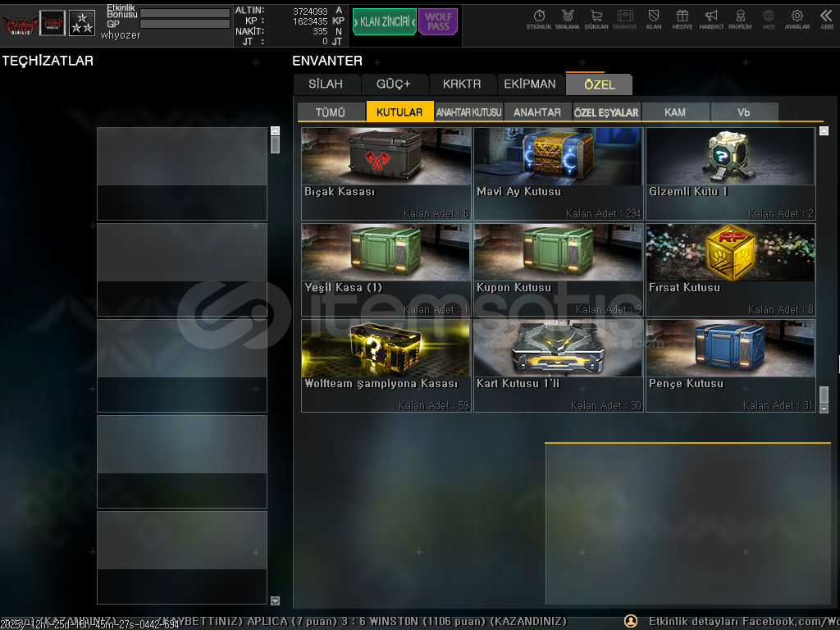Click the avatar icon in bottom ticker

pos(631,621)
